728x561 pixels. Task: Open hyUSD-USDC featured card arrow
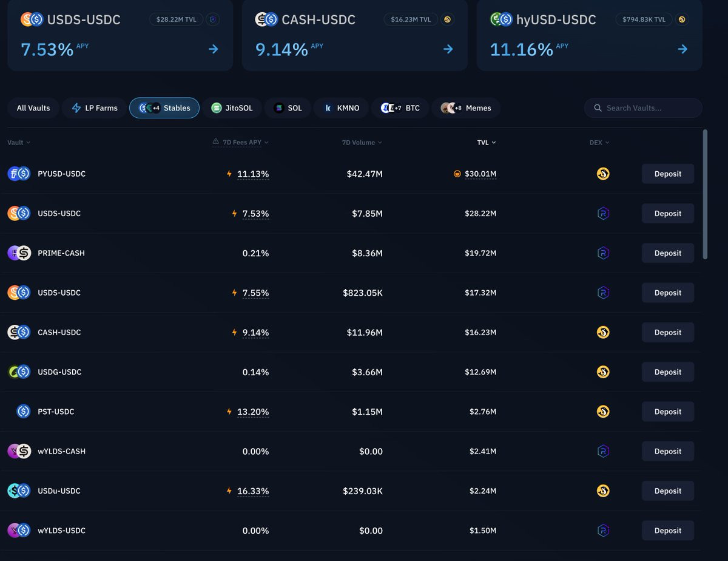(x=682, y=49)
